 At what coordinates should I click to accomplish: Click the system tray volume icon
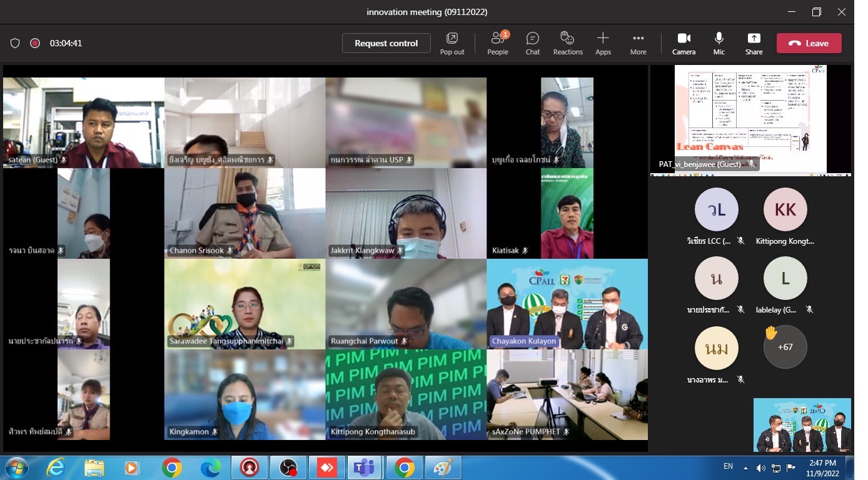coord(760,467)
